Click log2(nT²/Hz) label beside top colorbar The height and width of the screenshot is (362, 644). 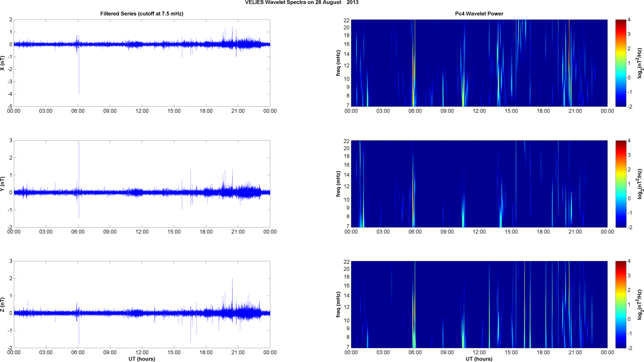(x=640, y=63)
